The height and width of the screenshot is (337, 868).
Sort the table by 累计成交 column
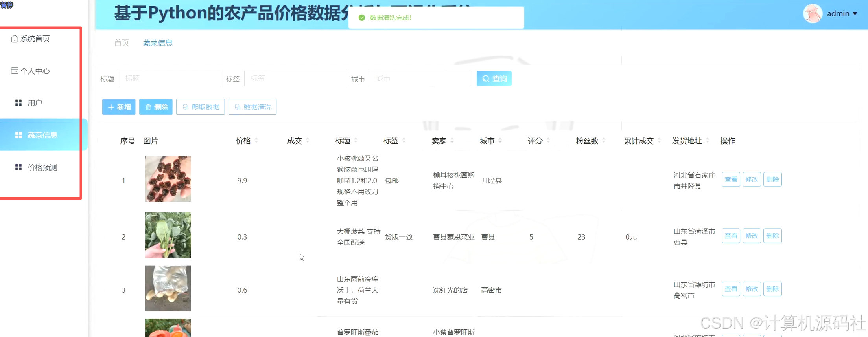(x=659, y=141)
